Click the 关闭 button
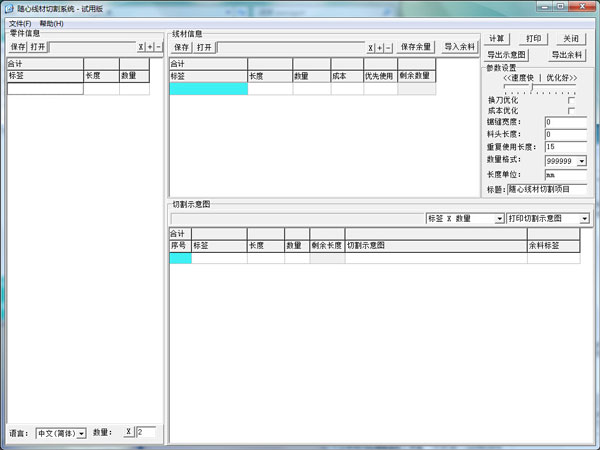Image resolution: width=600 pixels, height=450 pixels. 571,39
